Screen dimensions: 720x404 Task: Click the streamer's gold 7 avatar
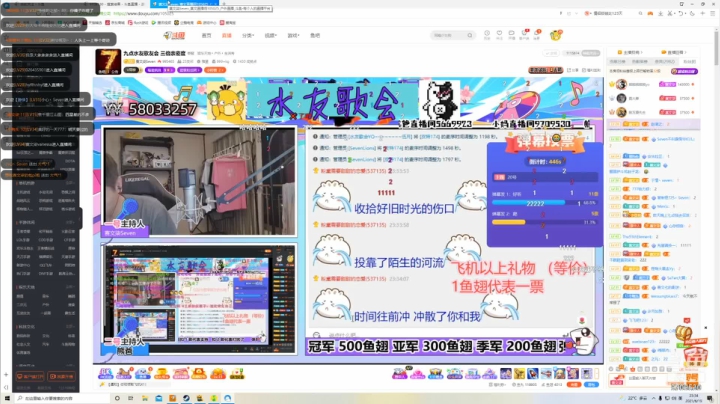[x=108, y=62]
